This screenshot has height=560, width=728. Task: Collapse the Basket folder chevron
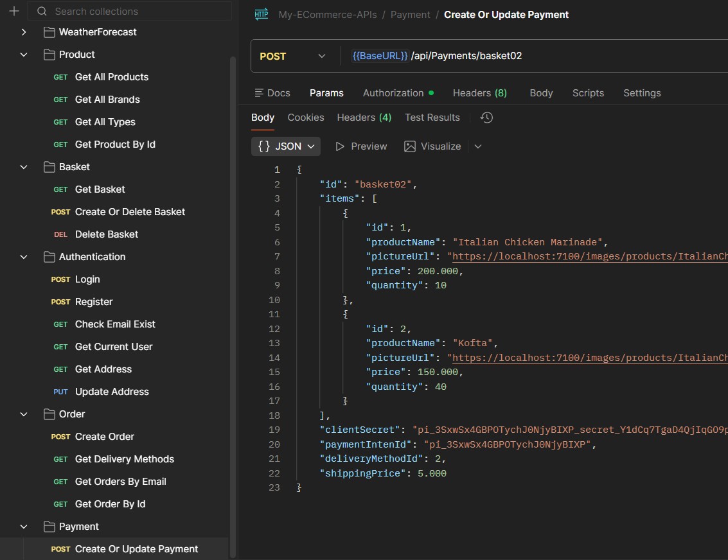tap(24, 167)
